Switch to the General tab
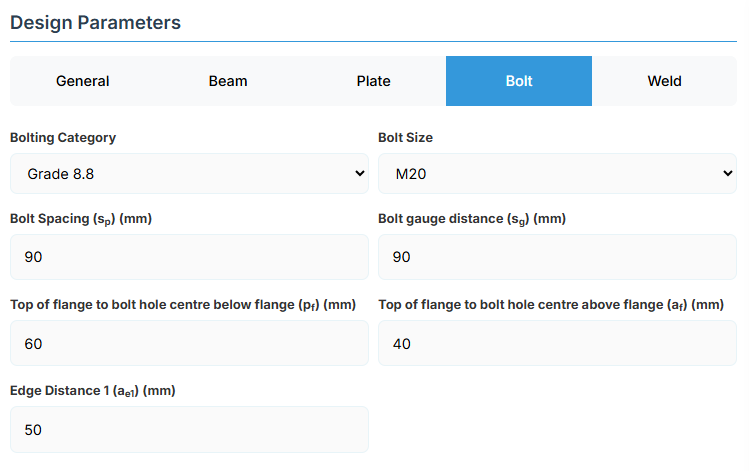The height and width of the screenshot is (471, 749). (83, 81)
